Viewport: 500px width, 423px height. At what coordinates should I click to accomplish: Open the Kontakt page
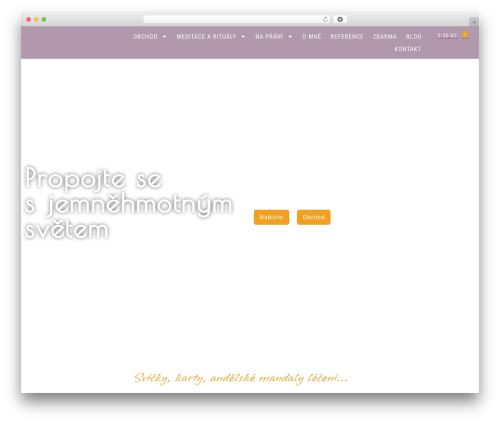408,49
